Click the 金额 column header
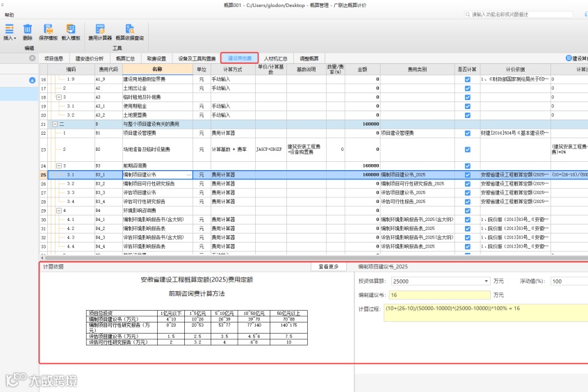Screen dimensions: 588x392 pyautogui.click(x=362, y=70)
